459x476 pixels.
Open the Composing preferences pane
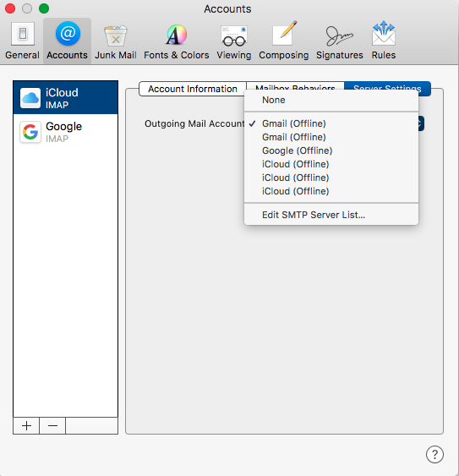tap(283, 41)
